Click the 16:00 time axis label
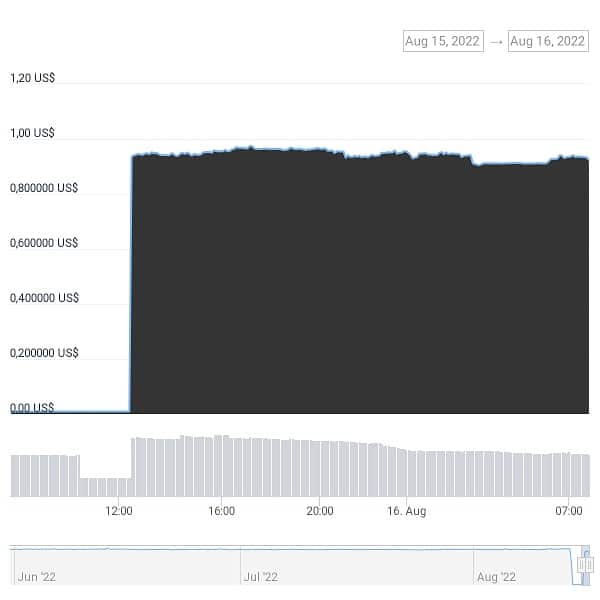Image resolution: width=600 pixels, height=600 pixels. pyautogui.click(x=222, y=511)
